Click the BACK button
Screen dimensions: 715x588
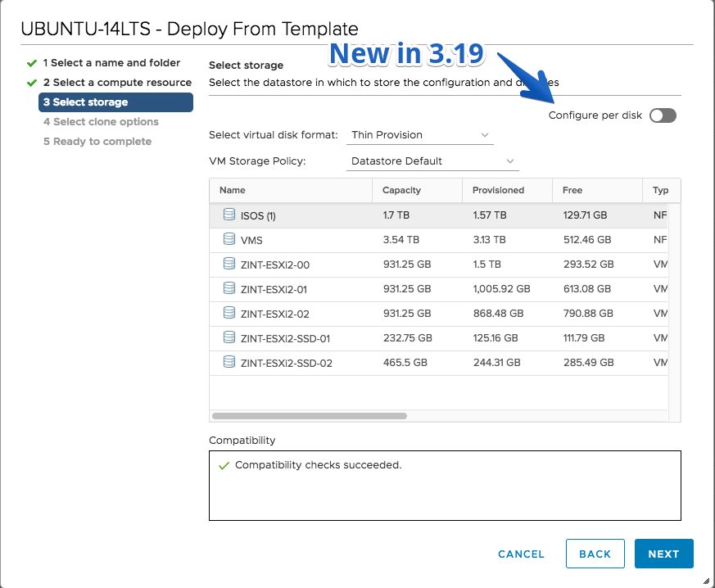point(595,554)
